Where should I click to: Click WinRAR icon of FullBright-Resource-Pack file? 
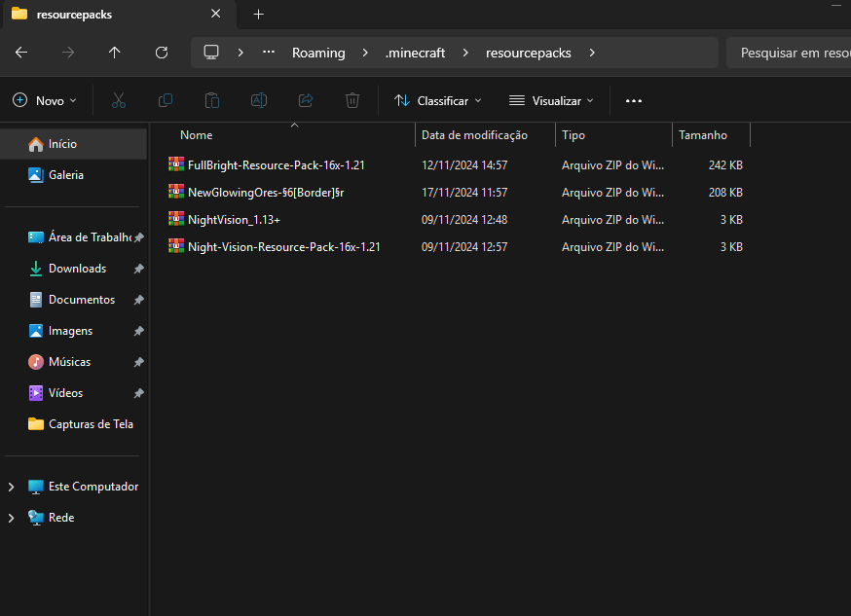tap(176, 164)
